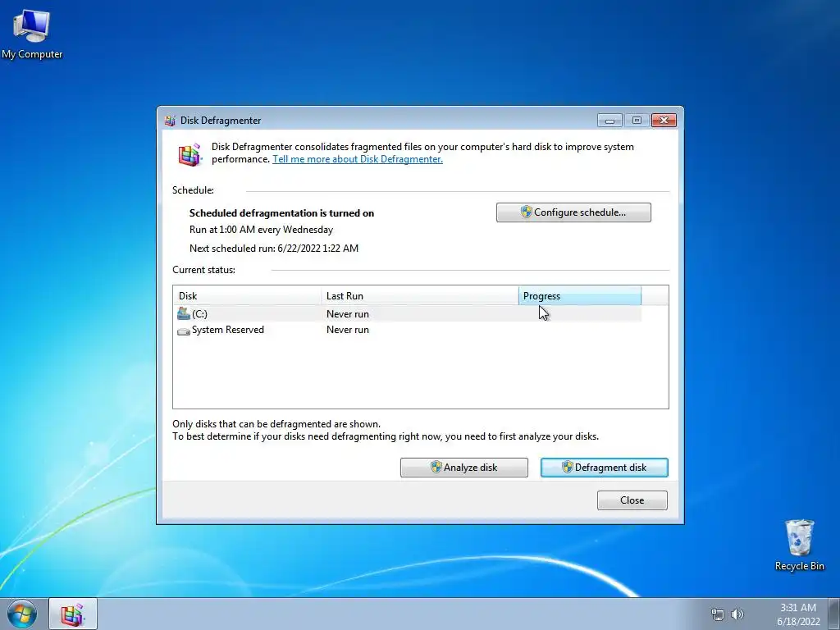Open volume speaker tray icon
Image resolution: width=840 pixels, height=630 pixels.
click(x=737, y=614)
